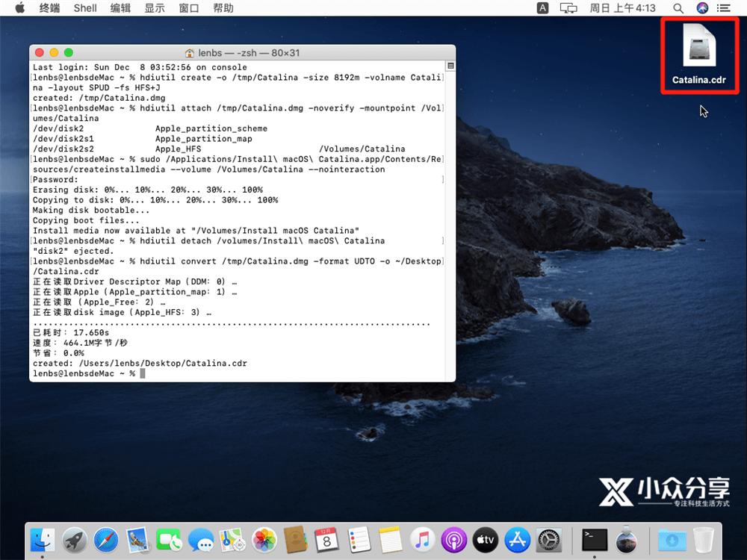Activate Siri from the menu bar
The image size is (747, 560).
701,8
